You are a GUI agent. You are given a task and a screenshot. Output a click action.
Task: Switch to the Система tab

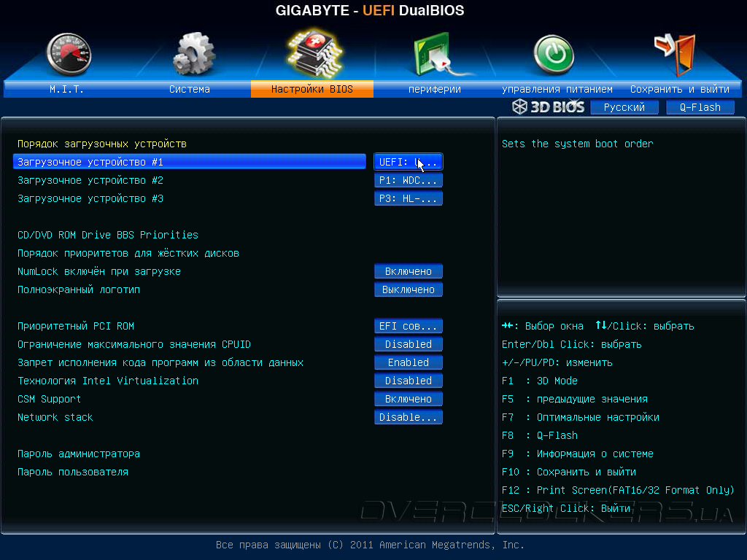pyautogui.click(x=190, y=89)
